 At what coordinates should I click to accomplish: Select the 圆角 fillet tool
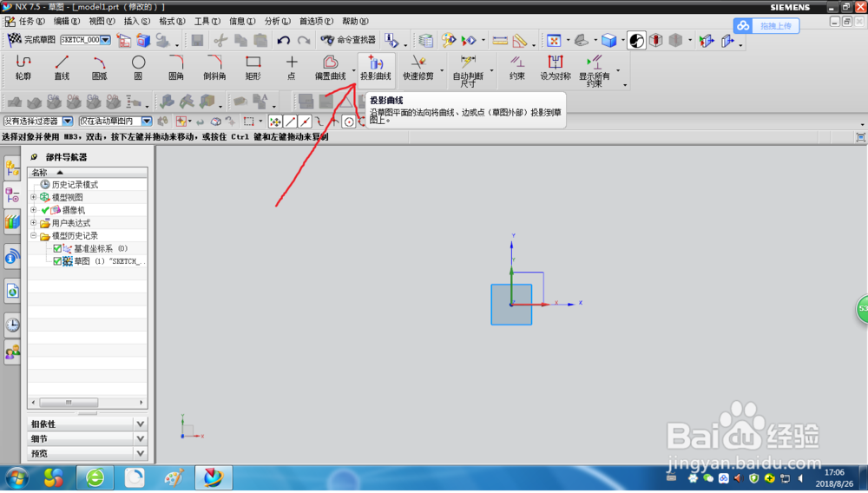[176, 68]
